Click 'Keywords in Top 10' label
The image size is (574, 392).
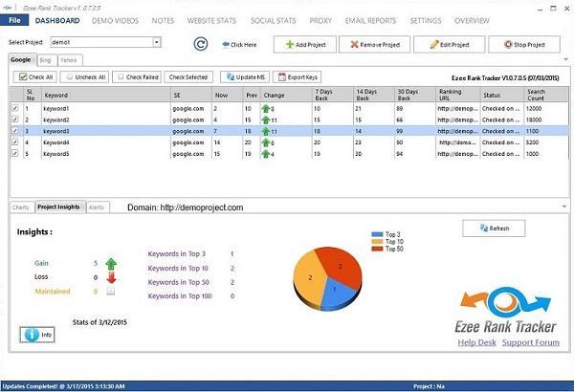point(178,269)
